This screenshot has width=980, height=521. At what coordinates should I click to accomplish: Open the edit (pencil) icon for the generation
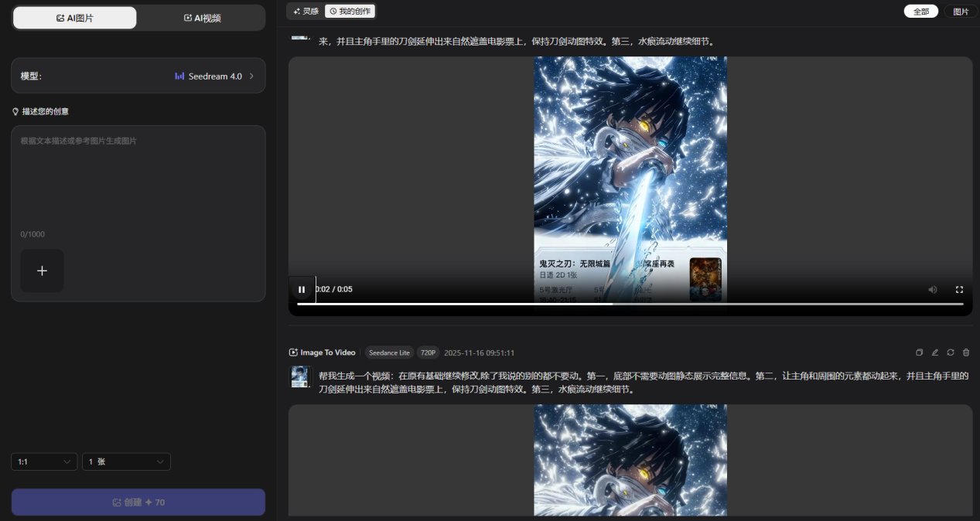934,352
